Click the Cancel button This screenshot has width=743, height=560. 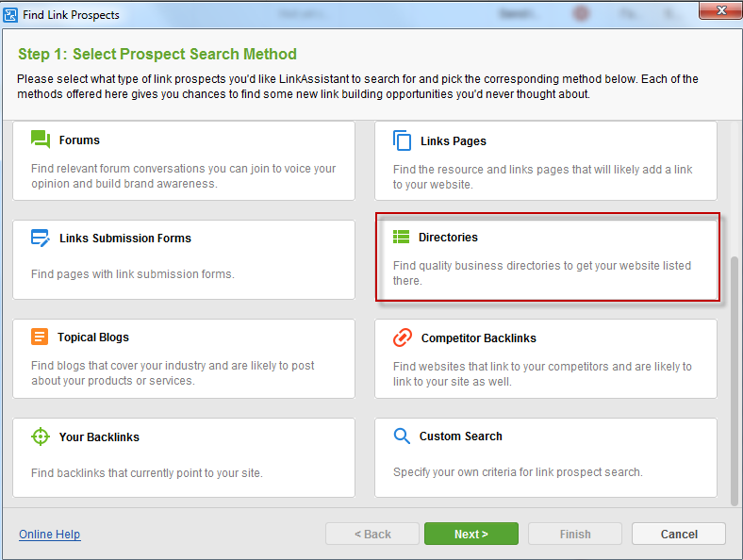coord(679,534)
